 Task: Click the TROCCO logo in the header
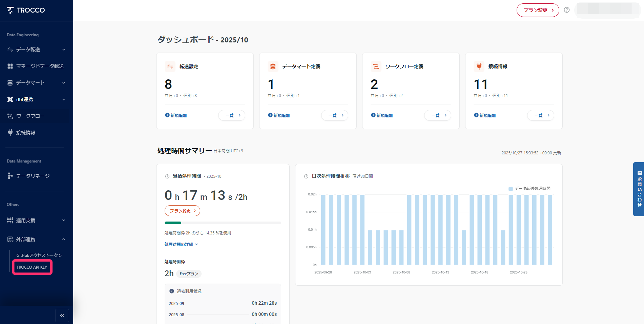tap(25, 10)
